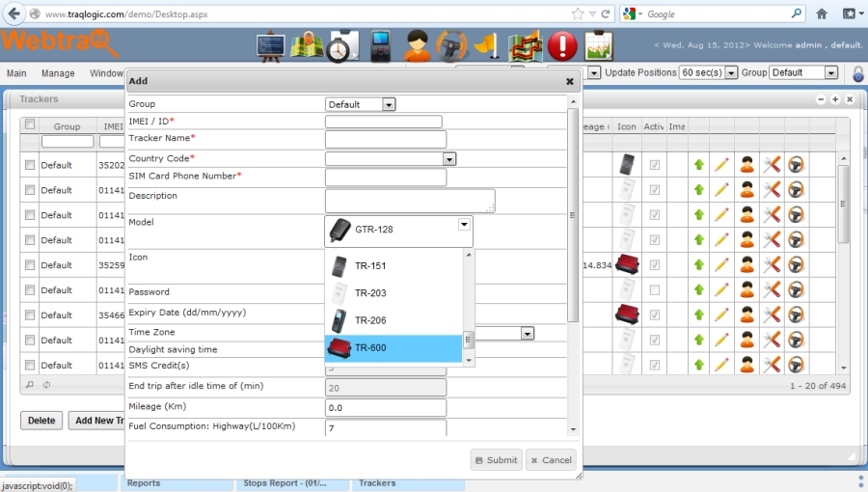Image resolution: width=868 pixels, height=492 pixels.
Task: Switch to the Stops Report taskbar tab
Action: [x=293, y=483]
